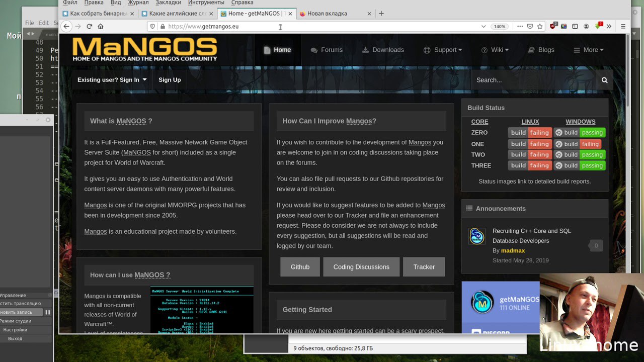Pause recording button in the OBS panel
The width and height of the screenshot is (644, 362).
(48, 312)
